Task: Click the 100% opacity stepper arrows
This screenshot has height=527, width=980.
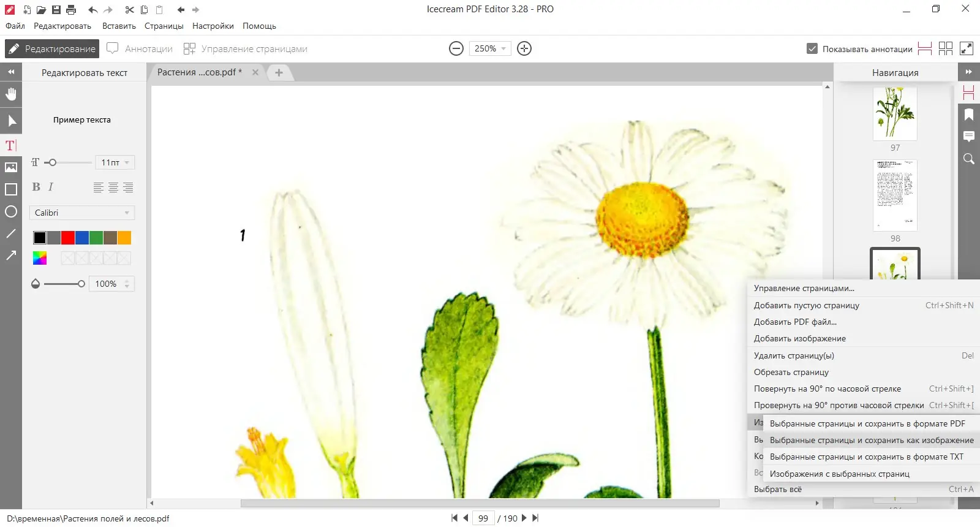Action: click(x=127, y=284)
